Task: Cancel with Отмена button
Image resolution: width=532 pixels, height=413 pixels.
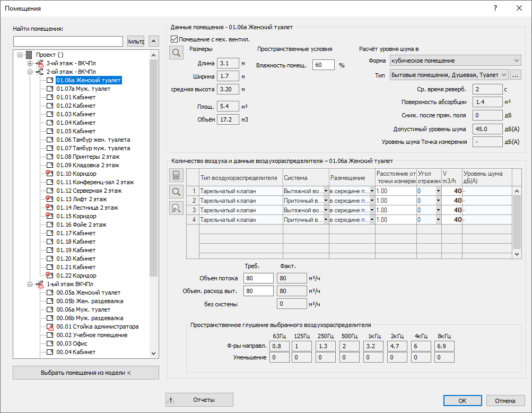Action: click(x=505, y=400)
